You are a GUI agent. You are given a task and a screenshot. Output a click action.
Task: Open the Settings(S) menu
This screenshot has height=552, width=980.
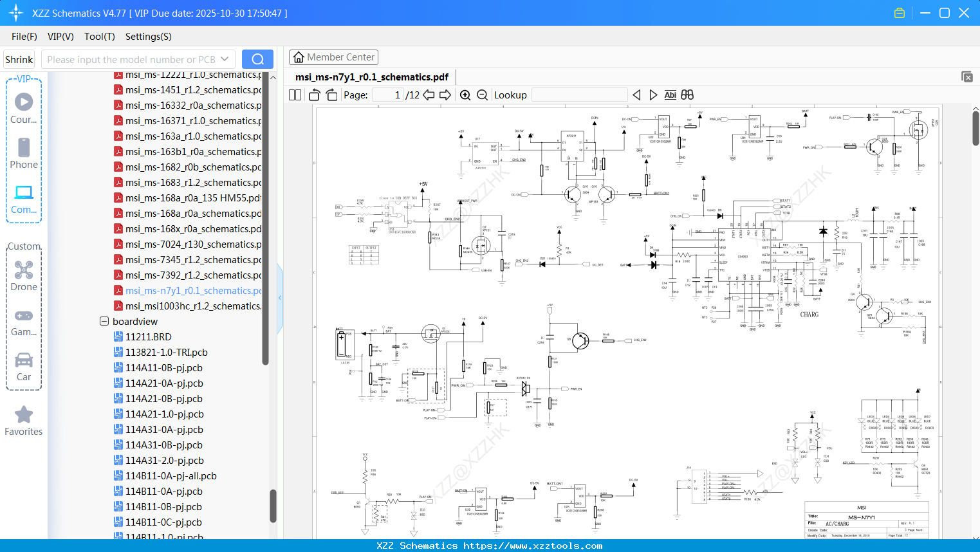148,37
